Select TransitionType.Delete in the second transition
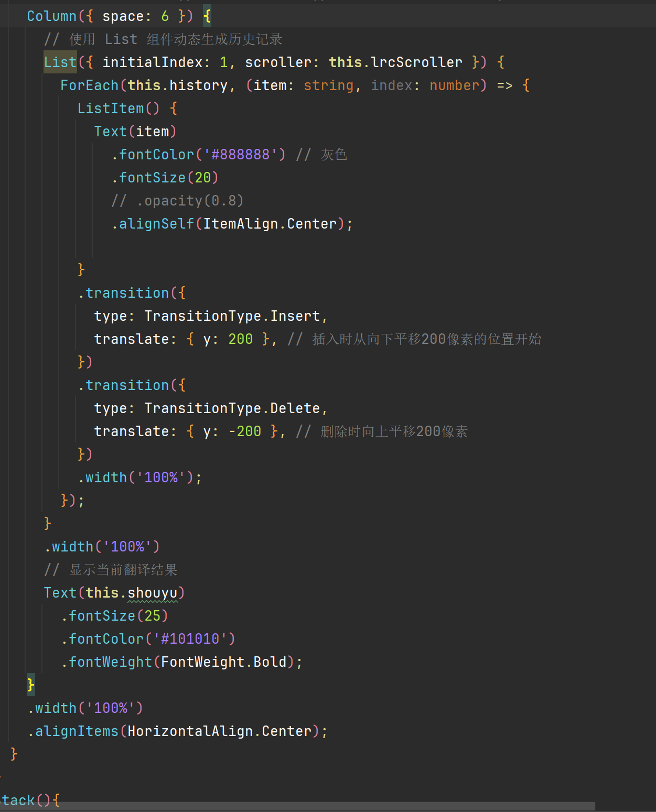 click(x=233, y=408)
